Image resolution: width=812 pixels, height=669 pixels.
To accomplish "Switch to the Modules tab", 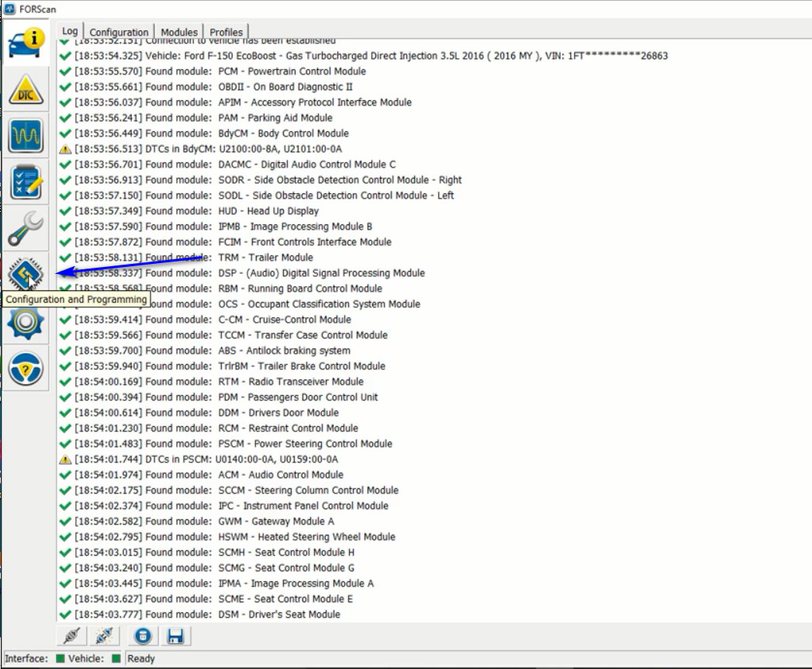I will 179,32.
